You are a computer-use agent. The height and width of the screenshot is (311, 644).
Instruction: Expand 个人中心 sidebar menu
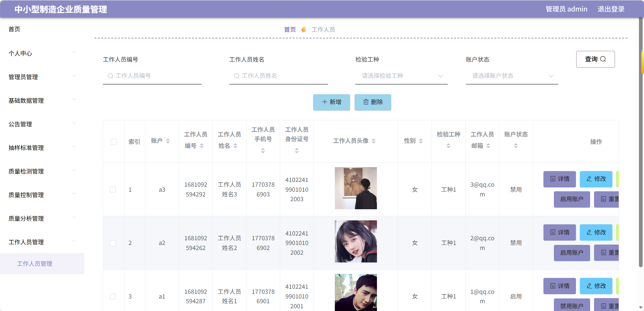[42, 53]
